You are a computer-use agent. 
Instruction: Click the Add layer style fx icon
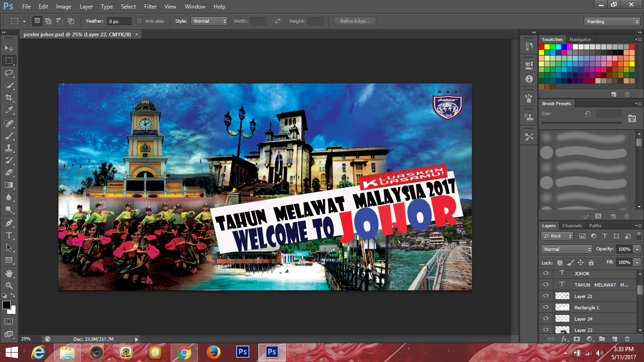point(564,339)
